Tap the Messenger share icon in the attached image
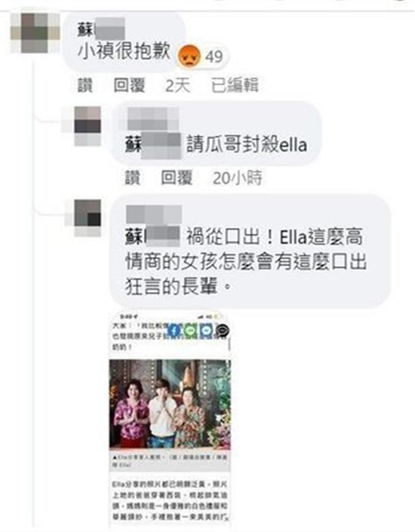 click(x=206, y=330)
